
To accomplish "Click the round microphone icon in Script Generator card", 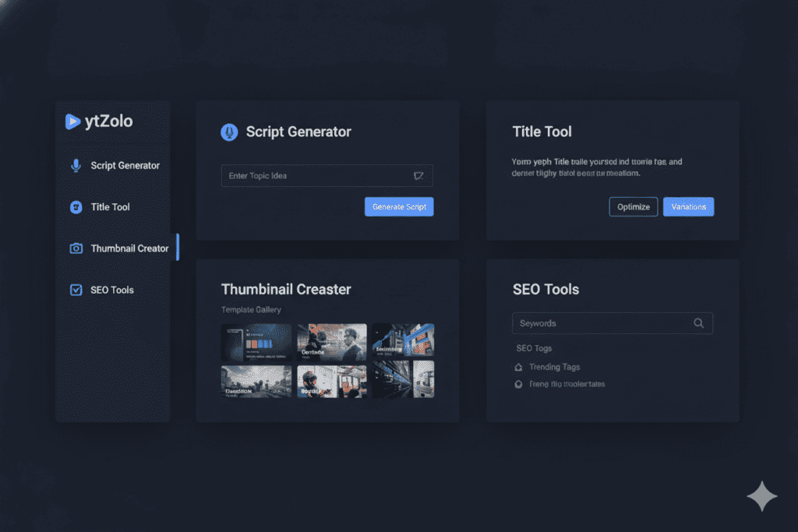I will pos(229,132).
